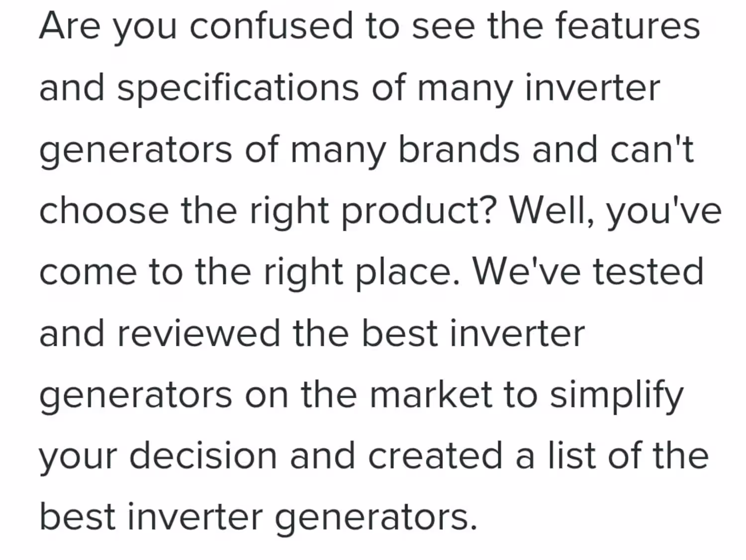Click the word "market"

coord(431,395)
